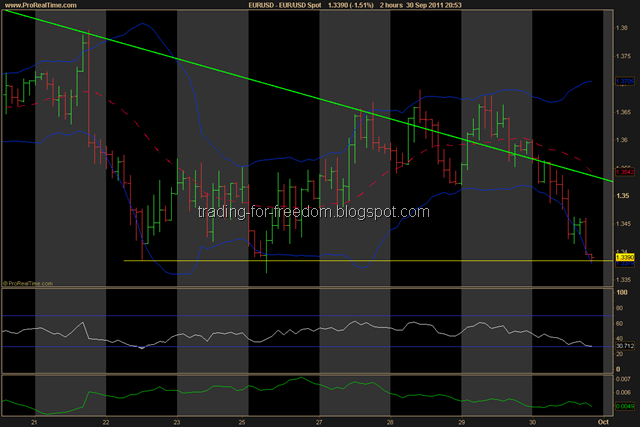Screen dimensions: 640x427
Task: Click the 2 hours timeframe label in title
Action: pyautogui.click(x=391, y=5)
